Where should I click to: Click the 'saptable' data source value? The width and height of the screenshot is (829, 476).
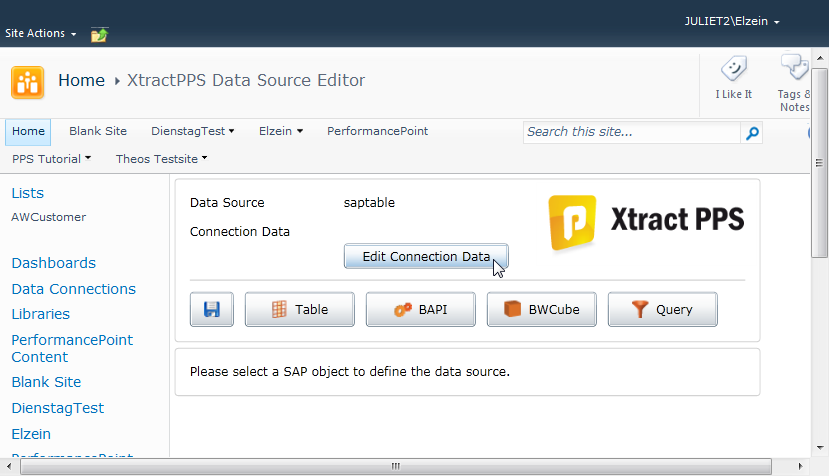tap(369, 203)
